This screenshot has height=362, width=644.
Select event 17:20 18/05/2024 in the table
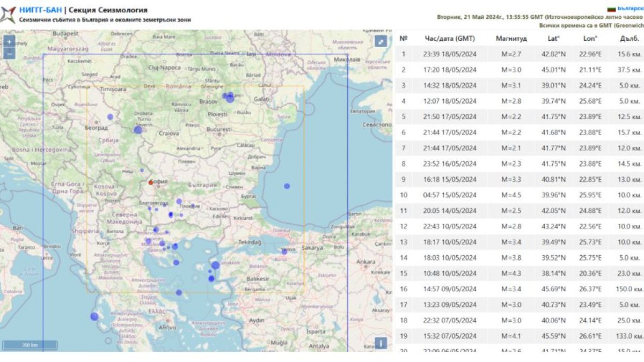[x=519, y=70]
